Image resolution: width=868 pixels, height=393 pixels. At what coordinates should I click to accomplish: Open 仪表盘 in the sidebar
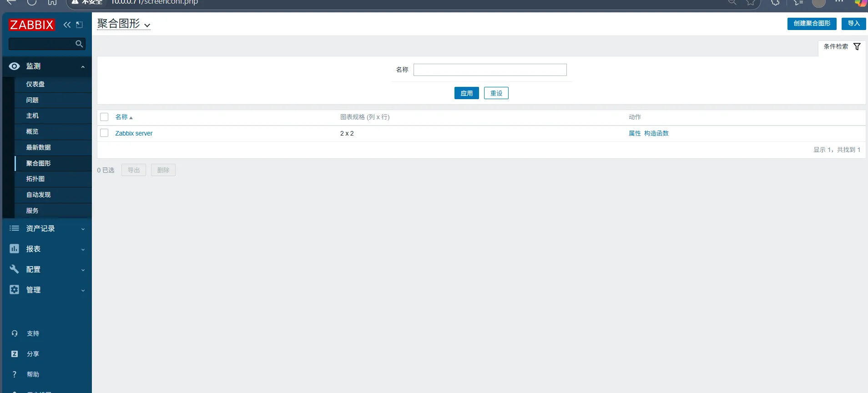[35, 84]
